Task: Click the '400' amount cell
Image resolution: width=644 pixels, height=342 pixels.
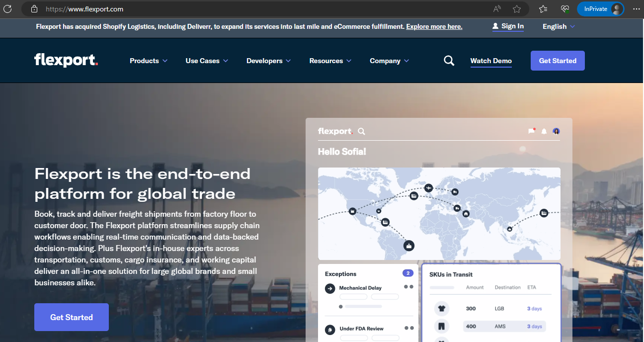Action: pos(471,327)
